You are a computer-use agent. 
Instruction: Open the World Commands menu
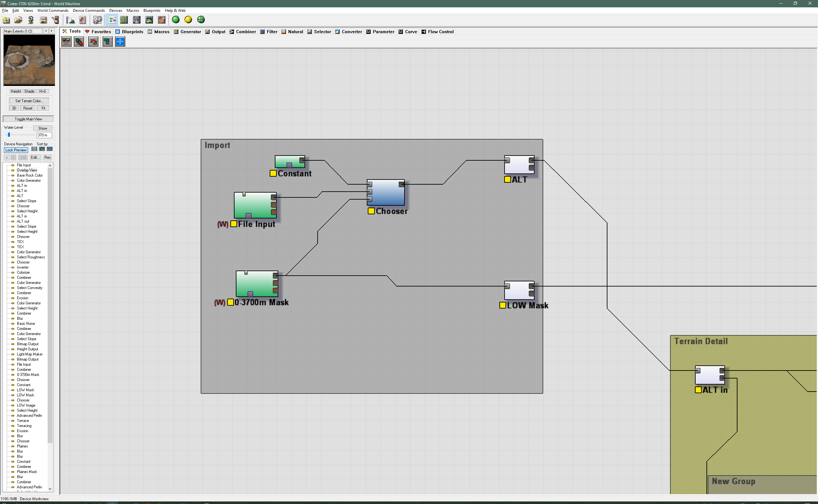click(53, 10)
